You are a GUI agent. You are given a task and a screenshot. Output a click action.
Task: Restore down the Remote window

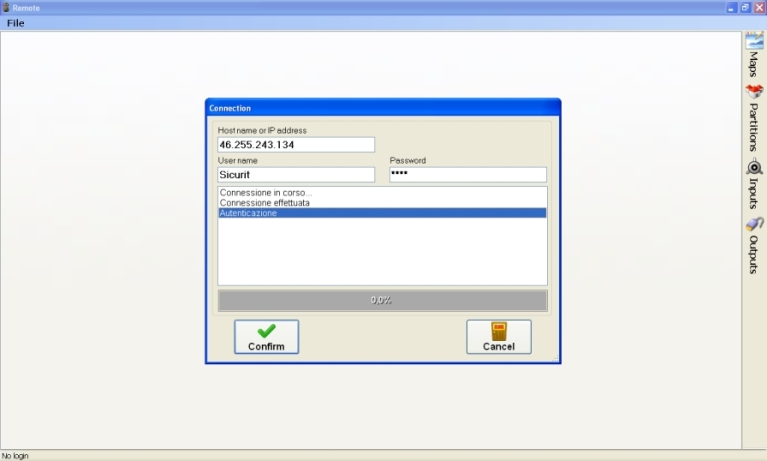[745, 7]
